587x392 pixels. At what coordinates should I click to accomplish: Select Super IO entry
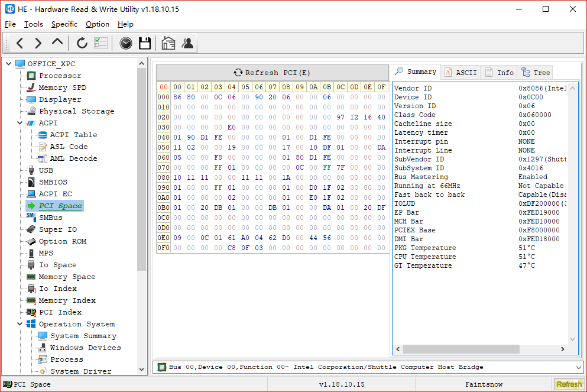(58, 229)
